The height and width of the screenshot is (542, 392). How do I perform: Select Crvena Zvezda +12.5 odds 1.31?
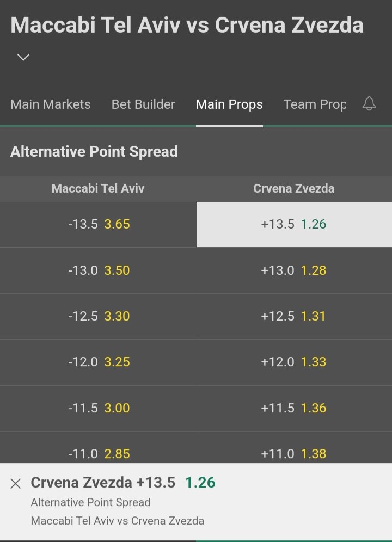click(294, 316)
